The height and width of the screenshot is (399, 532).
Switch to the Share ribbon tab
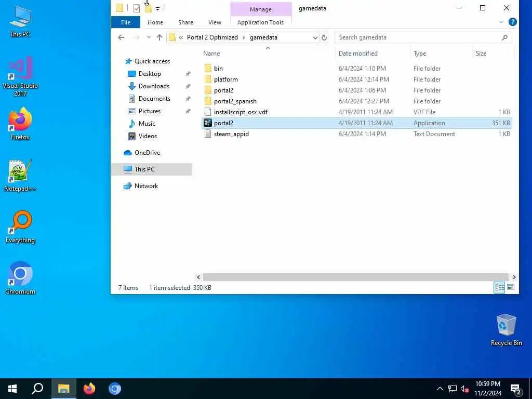coord(185,22)
